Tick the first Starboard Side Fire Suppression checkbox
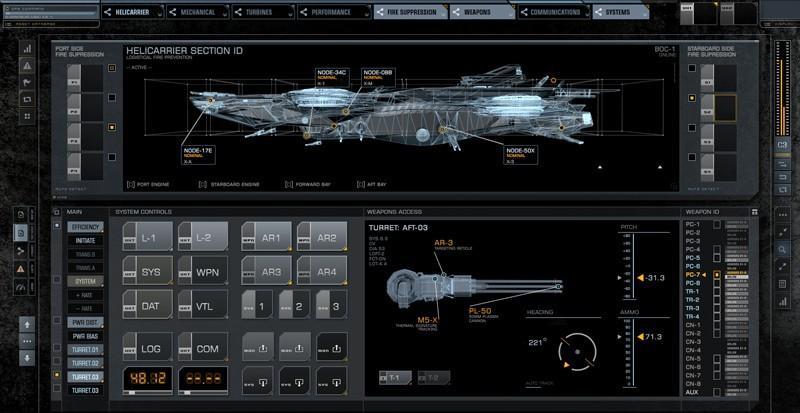Screen dimensions: 800x413 coord(692,67)
